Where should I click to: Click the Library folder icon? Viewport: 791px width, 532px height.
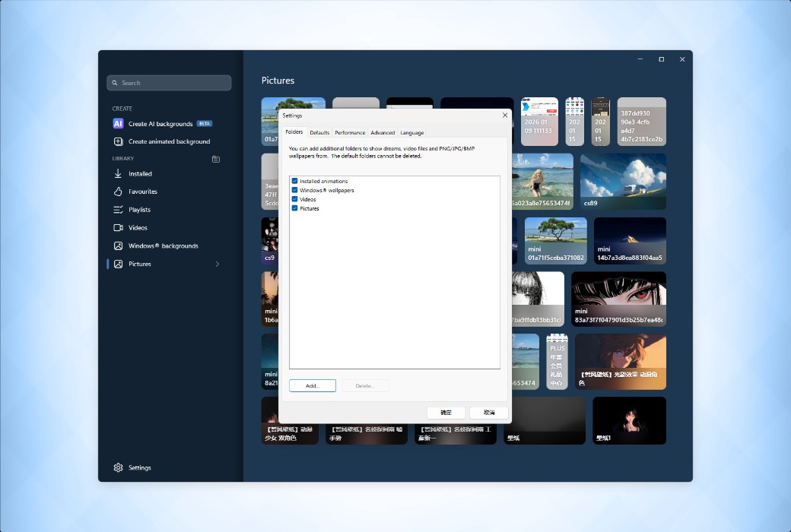pos(216,160)
